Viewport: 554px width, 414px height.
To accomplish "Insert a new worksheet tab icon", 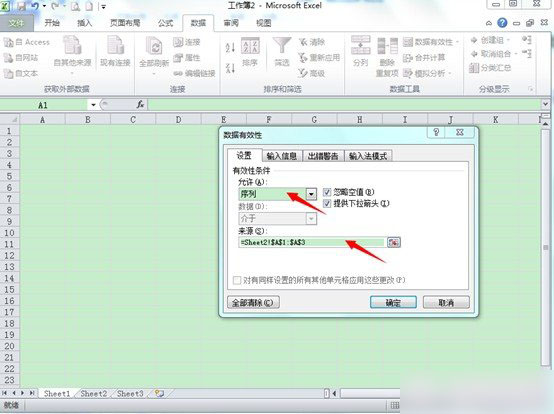I will pos(159,393).
